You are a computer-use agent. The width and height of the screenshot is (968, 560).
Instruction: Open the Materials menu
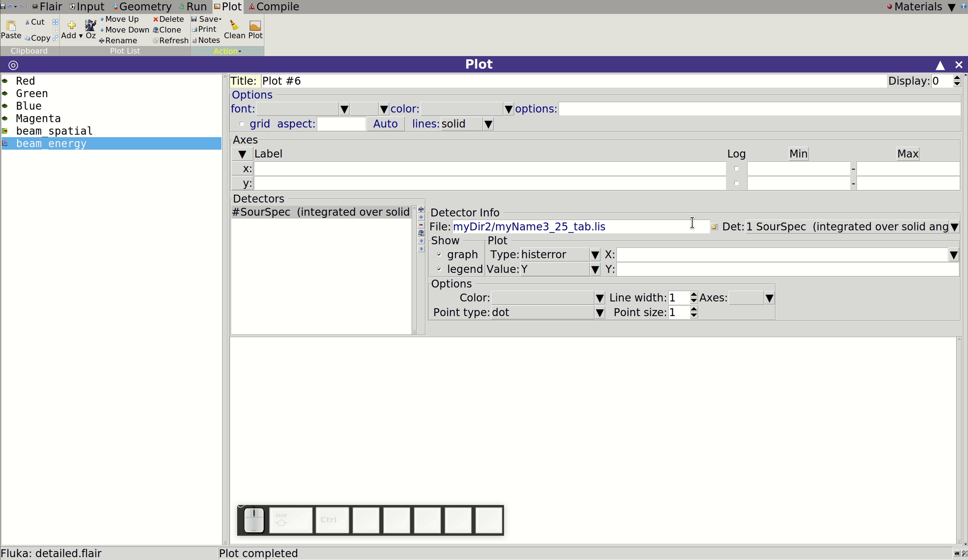pos(921,6)
